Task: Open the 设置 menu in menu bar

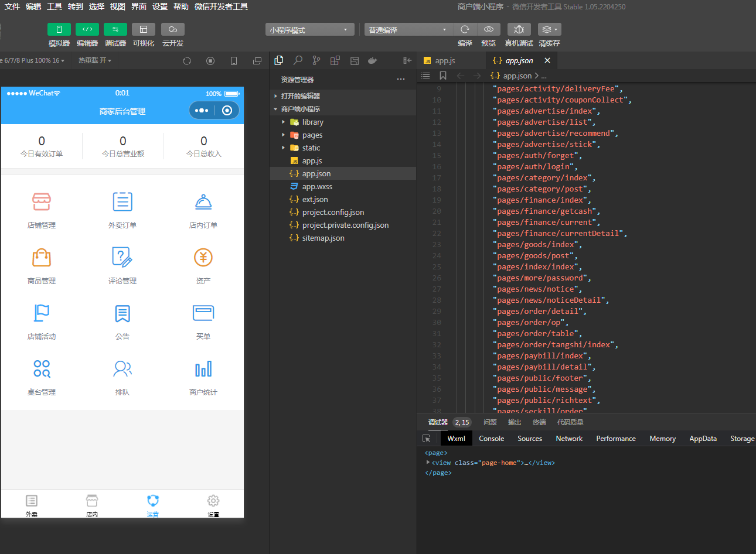Action: 160,6
